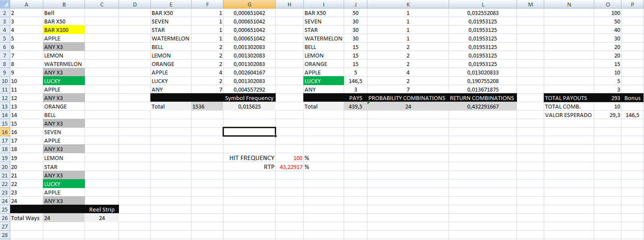Viewport: 644px width, 240px height.
Task: Click the WATERMELON cell in column E
Action: pos(170,39)
